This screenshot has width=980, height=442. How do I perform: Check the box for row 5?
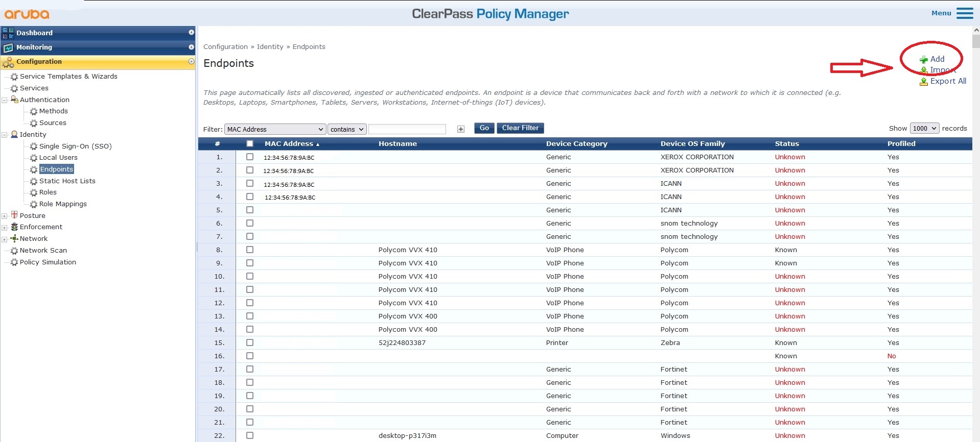pos(250,210)
